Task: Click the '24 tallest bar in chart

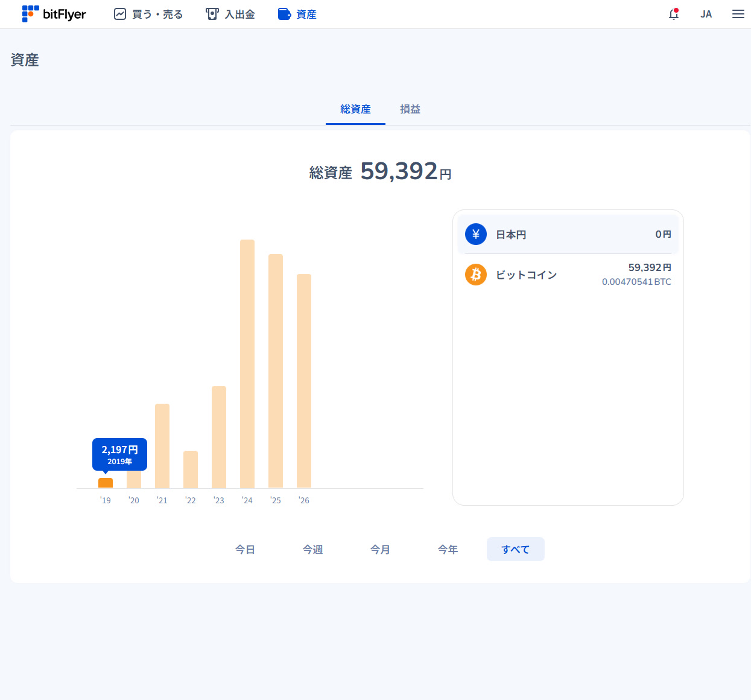Action: 247,364
